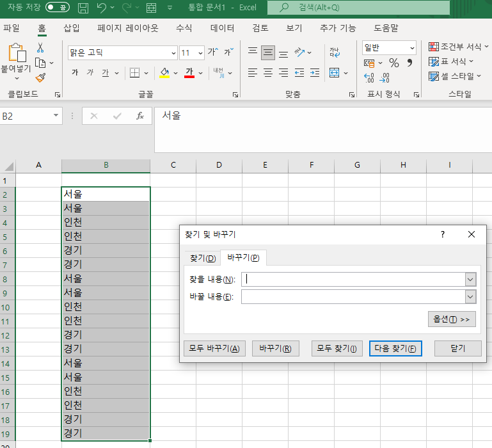
Task: Click the Borders icon
Action: coord(134,73)
